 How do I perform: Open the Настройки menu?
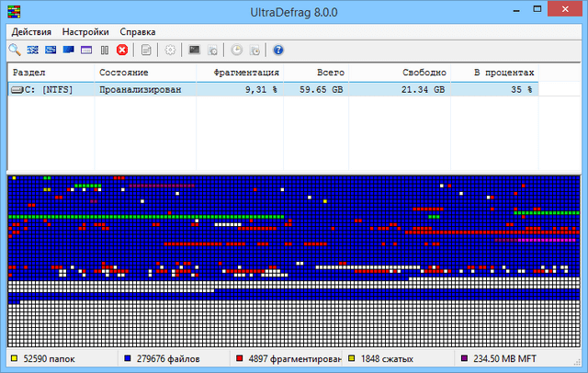tap(85, 32)
